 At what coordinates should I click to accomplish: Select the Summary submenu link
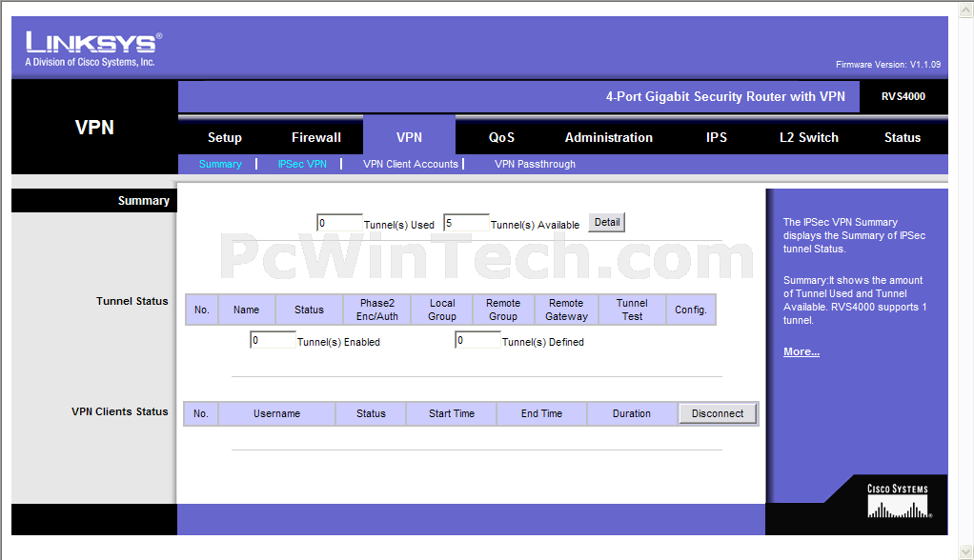pos(220,164)
